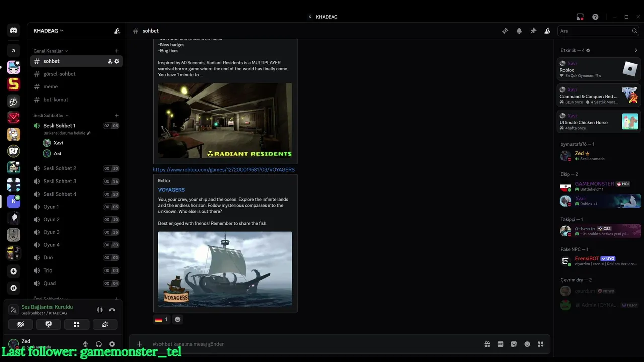Open noise suppression waveform icon
The height and width of the screenshot is (362, 644).
pos(100,310)
